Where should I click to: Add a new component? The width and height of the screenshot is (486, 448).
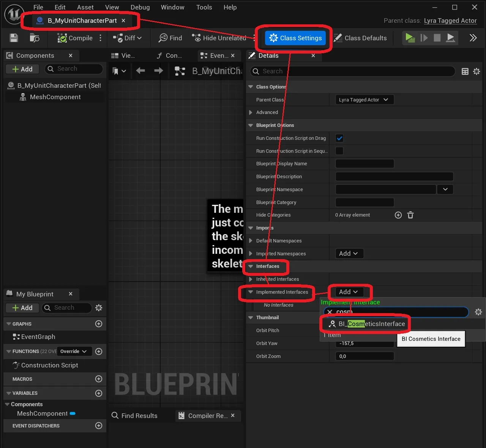click(22, 69)
